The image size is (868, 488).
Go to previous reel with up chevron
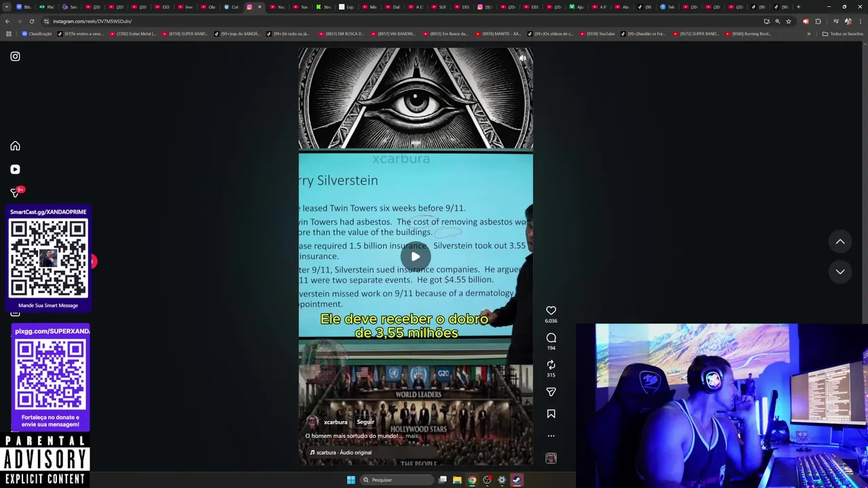coord(840,241)
